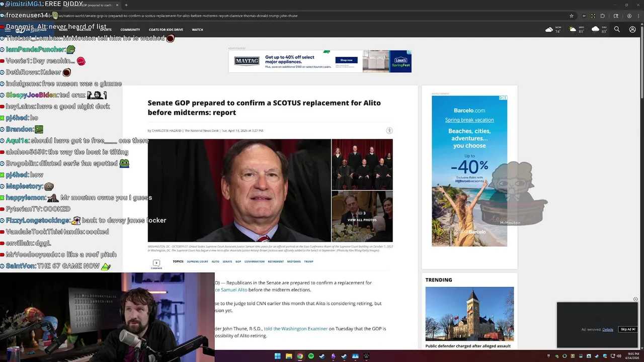Click the TRUMP topic tag
Viewport: 644px width, 362px height.
[308, 261]
